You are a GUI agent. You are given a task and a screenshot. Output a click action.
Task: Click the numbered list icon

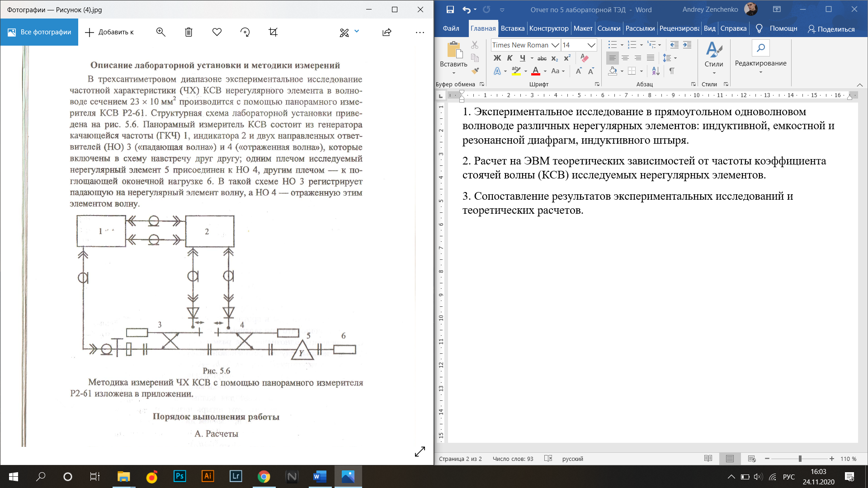point(632,45)
